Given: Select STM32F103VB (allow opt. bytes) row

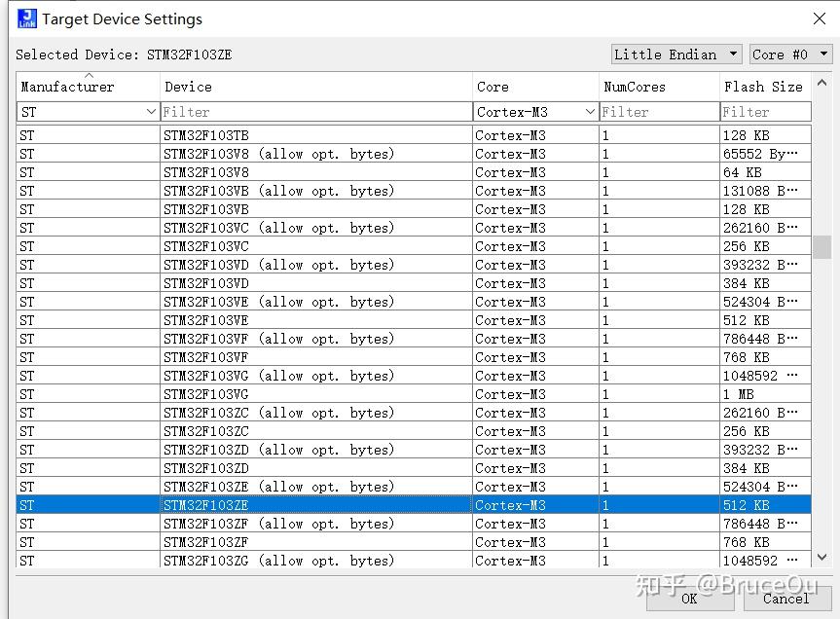Looking at the screenshot, I should (414, 191).
